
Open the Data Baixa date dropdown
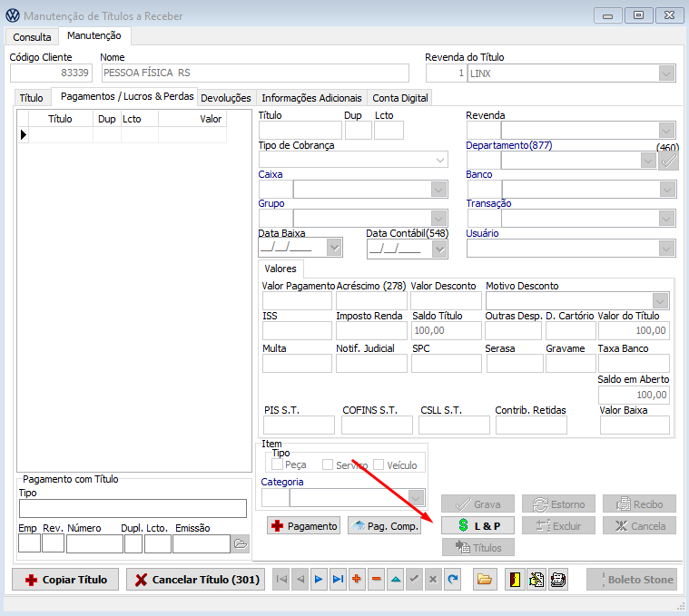333,247
